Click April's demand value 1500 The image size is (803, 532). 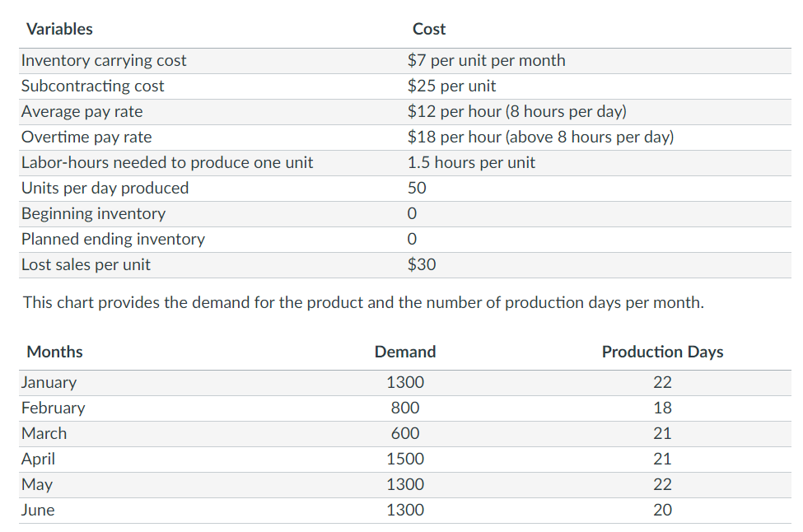[405, 459]
